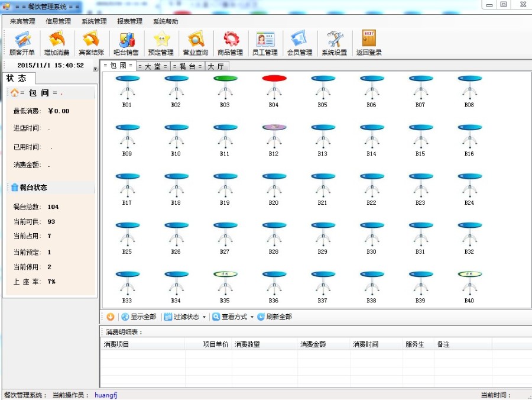Screen dimensions: 532x400
Task: Launch 营业查询 business query
Action: click(195, 43)
